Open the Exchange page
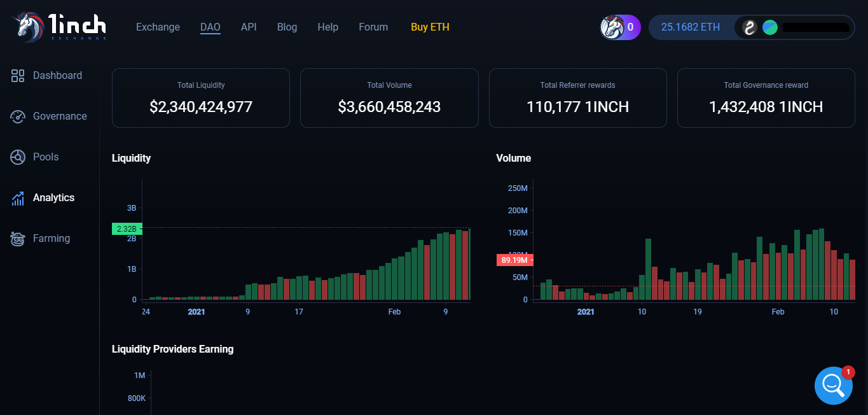 pos(158,27)
